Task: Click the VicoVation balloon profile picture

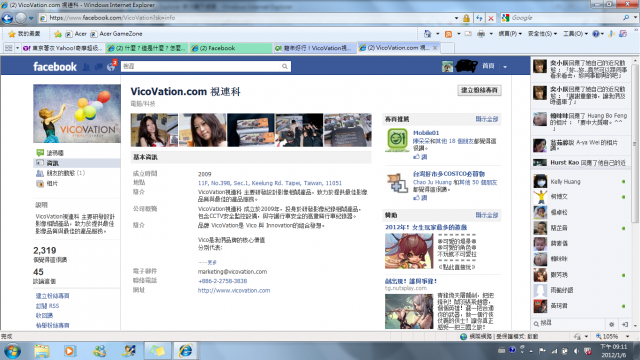Action: (x=77, y=113)
